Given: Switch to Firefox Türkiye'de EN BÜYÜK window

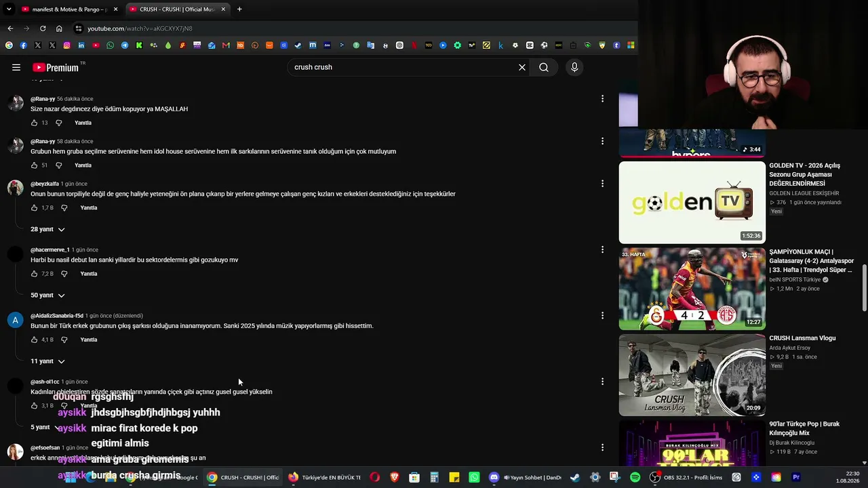Looking at the screenshot, I should 324,477.
